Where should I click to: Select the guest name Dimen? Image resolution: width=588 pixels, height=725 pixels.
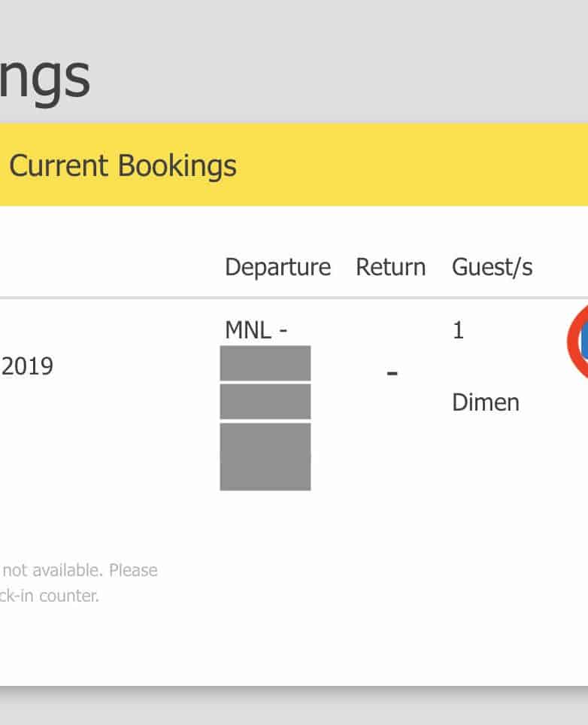(x=485, y=402)
